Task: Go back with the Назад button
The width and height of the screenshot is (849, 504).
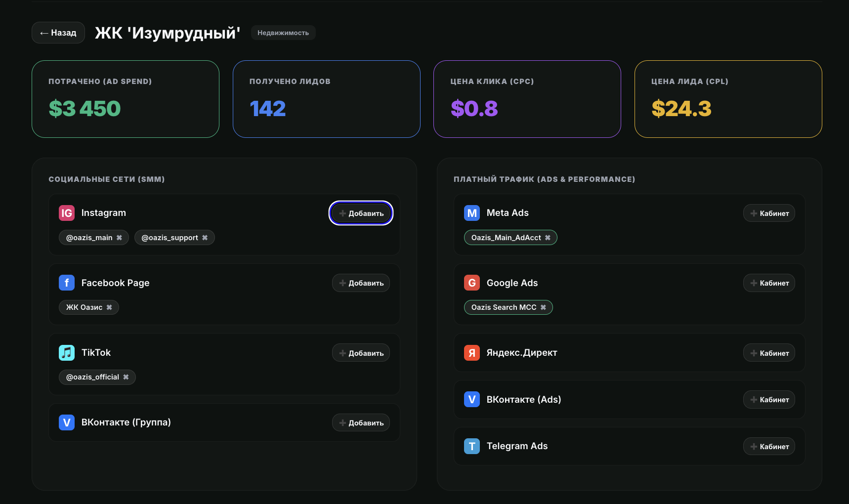Action: [x=58, y=33]
